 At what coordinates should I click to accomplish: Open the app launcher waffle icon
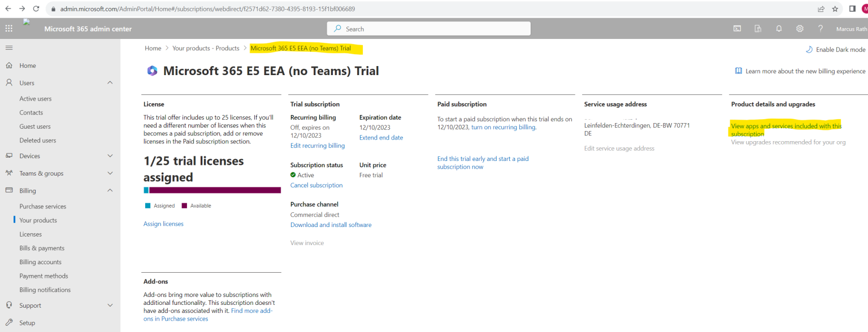coord(8,28)
